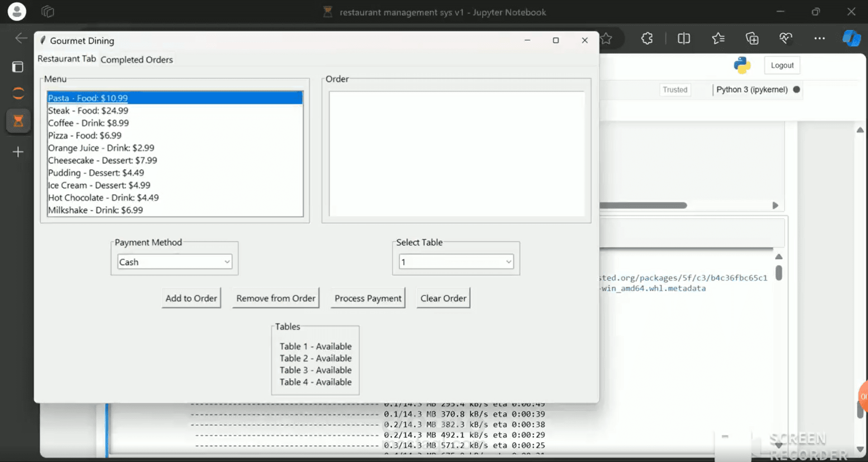
Task: Select the hourglass notebook tab icon
Action: point(18,121)
